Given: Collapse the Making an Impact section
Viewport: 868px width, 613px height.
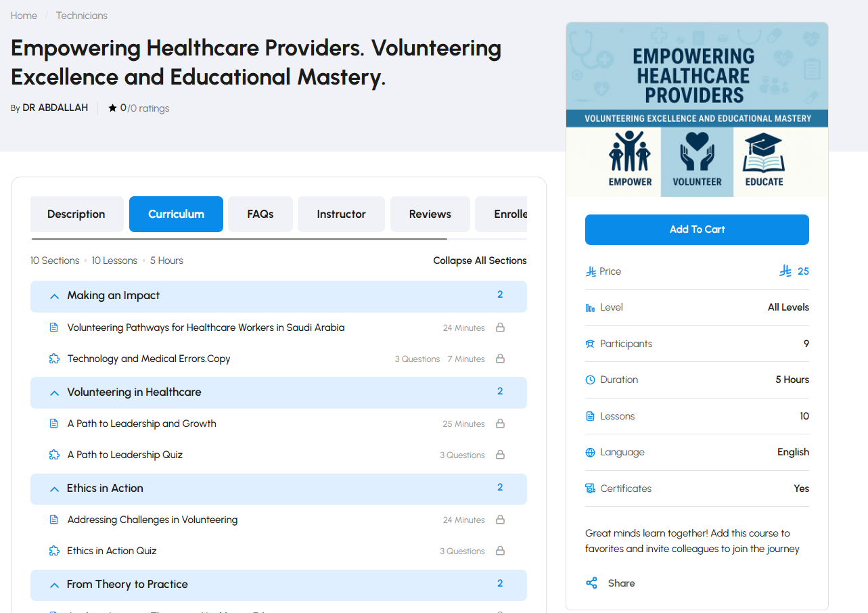Looking at the screenshot, I should pyautogui.click(x=54, y=296).
